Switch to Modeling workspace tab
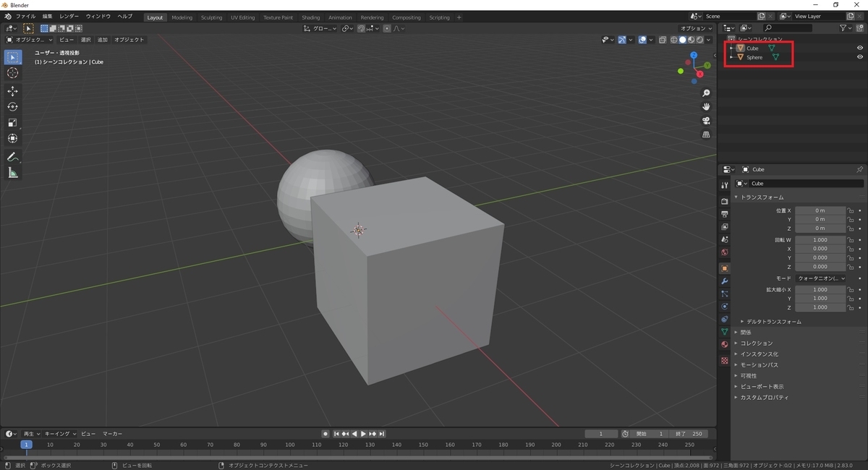This screenshot has height=470, width=868. click(x=182, y=17)
